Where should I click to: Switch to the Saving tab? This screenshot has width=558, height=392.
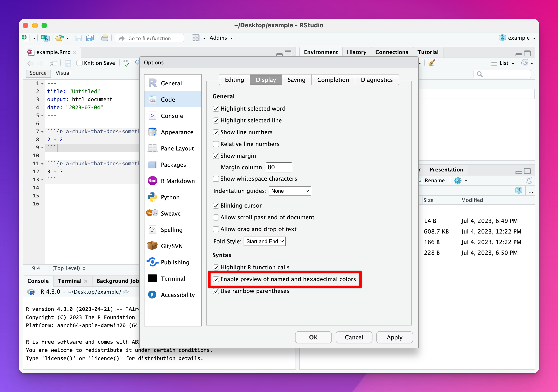[296, 80]
